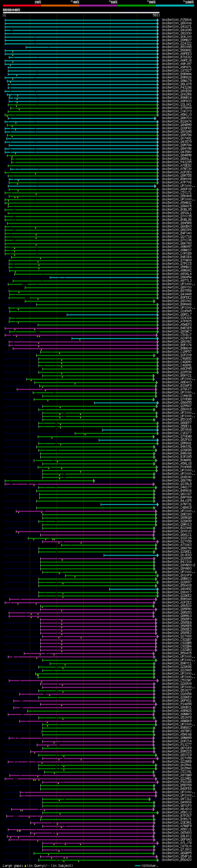
Task: Click the orange ~40% identity legend bar
Action: click(60, 6)
